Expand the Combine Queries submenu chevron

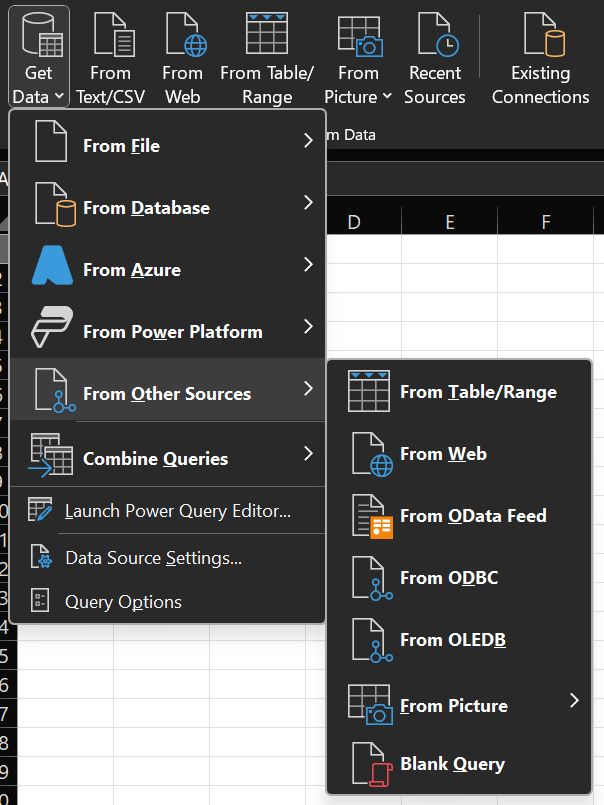point(308,453)
